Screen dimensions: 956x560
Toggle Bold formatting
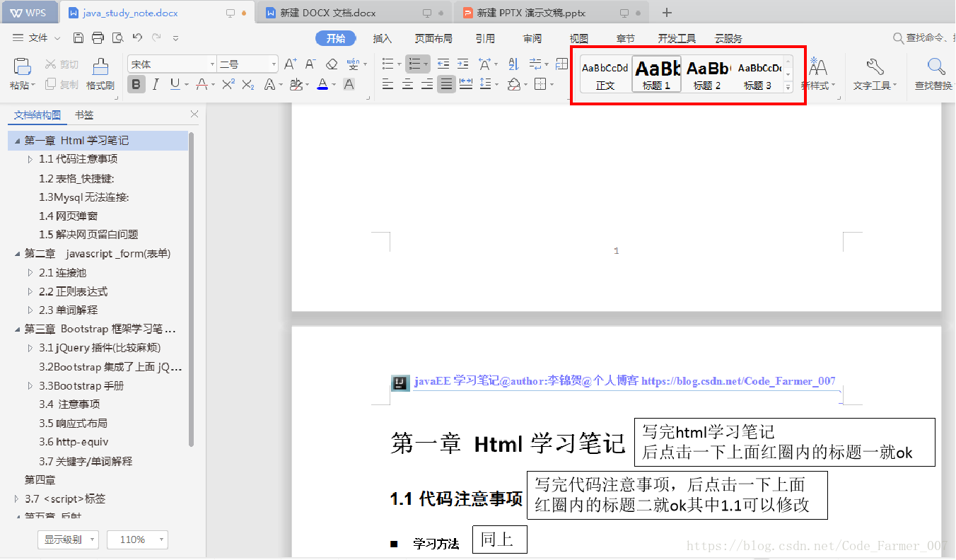(136, 85)
